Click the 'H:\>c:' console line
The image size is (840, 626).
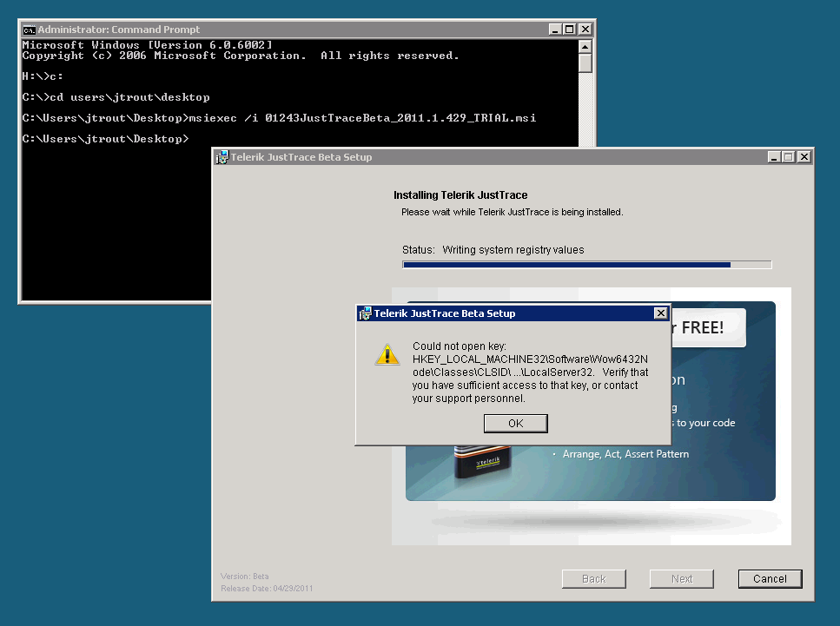pos(43,76)
